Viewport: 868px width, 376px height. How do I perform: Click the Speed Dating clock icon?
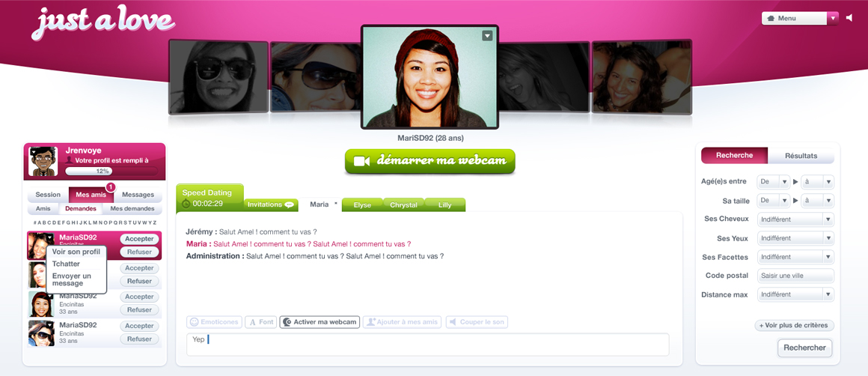click(186, 204)
